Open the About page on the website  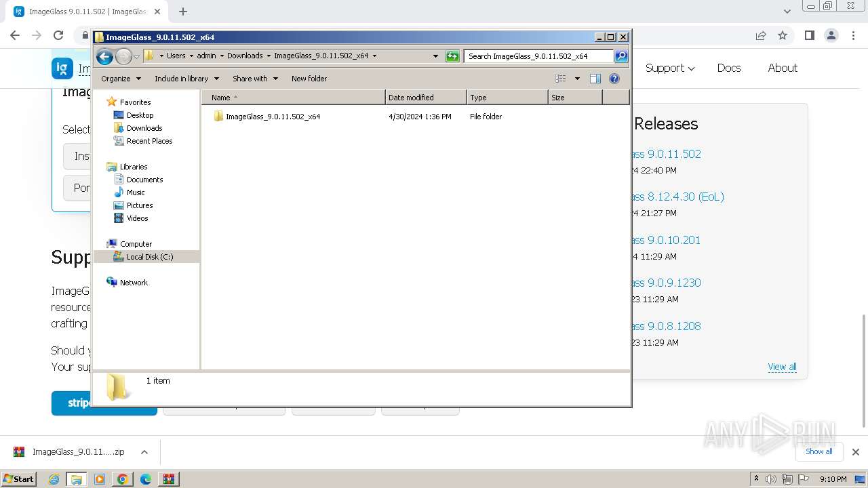point(783,68)
